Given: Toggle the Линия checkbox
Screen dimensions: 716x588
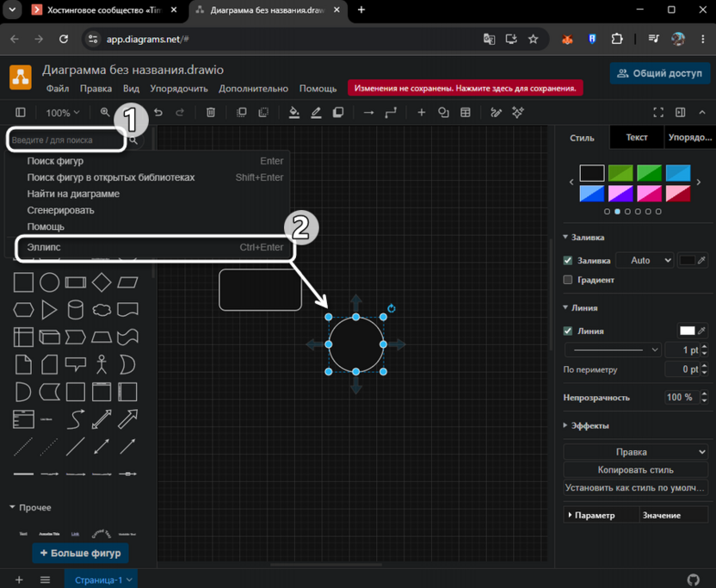Looking at the screenshot, I should click(568, 331).
